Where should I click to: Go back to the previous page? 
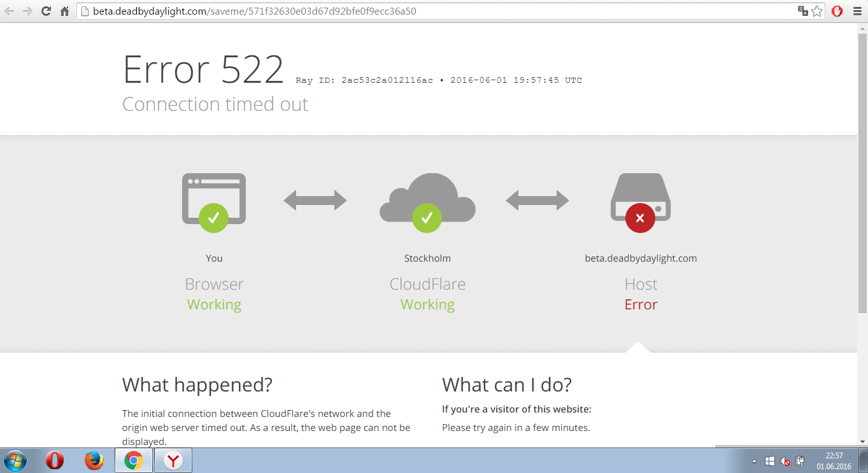click(x=10, y=11)
